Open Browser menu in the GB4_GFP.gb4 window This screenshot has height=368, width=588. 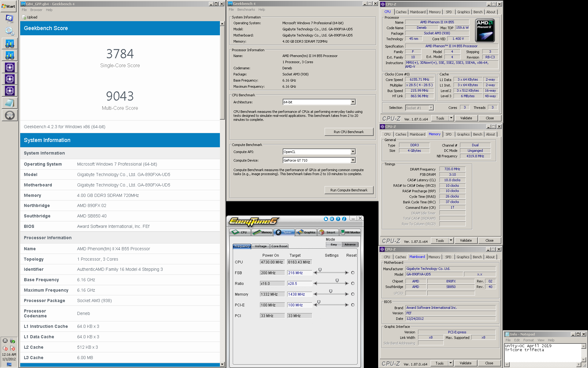click(36, 10)
